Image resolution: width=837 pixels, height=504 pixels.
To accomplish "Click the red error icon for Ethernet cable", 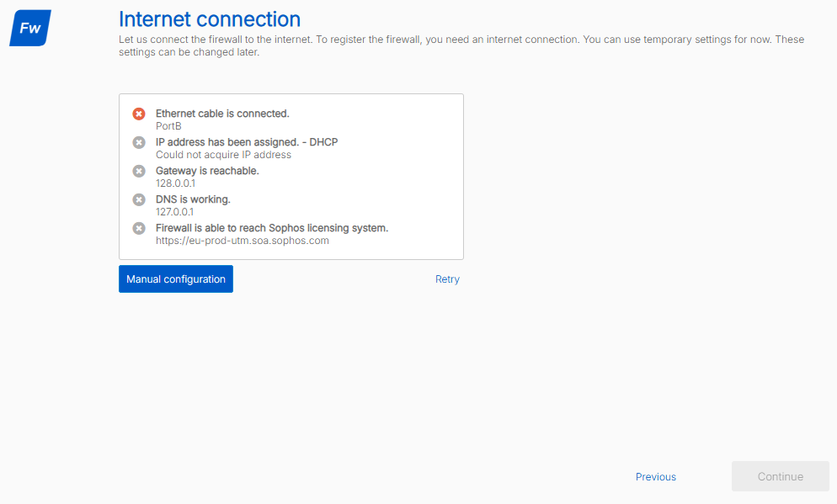I will point(139,114).
